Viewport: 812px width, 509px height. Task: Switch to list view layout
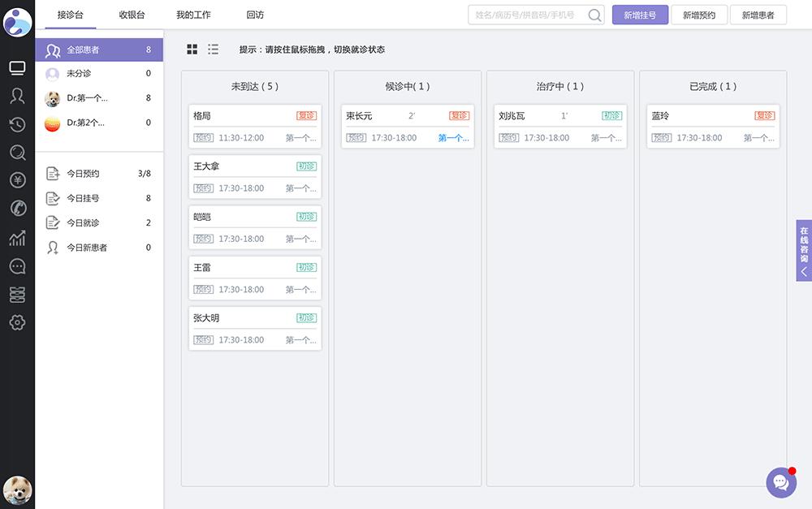tap(213, 49)
